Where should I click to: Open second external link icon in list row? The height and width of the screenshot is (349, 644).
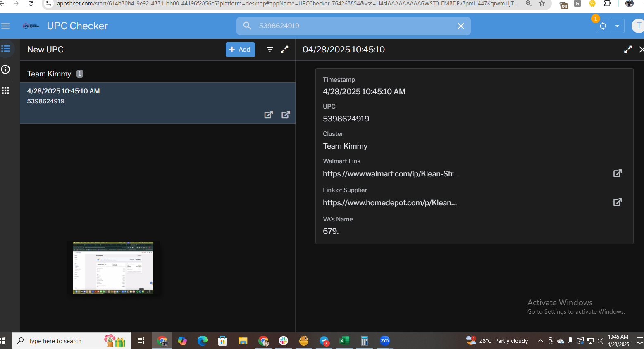click(x=286, y=114)
